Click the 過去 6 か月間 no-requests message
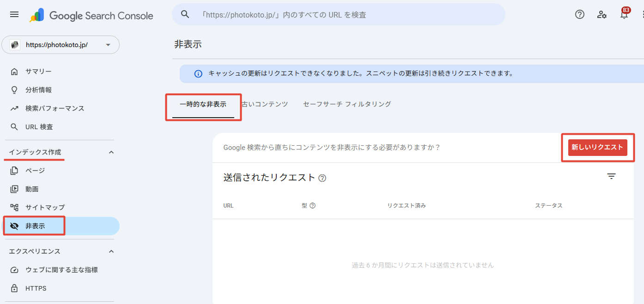The width and height of the screenshot is (644, 304). 423,265
